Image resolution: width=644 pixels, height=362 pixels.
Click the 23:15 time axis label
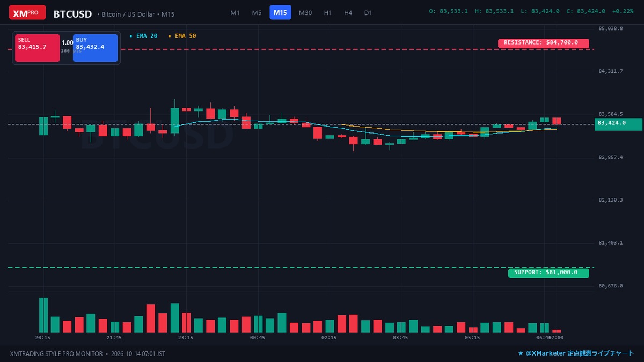pyautogui.click(x=186, y=338)
